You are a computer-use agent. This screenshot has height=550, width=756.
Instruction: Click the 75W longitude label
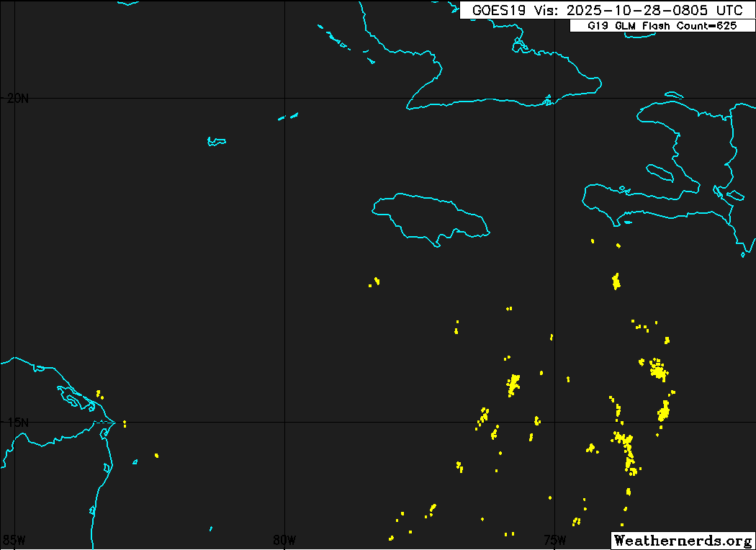[x=554, y=540]
